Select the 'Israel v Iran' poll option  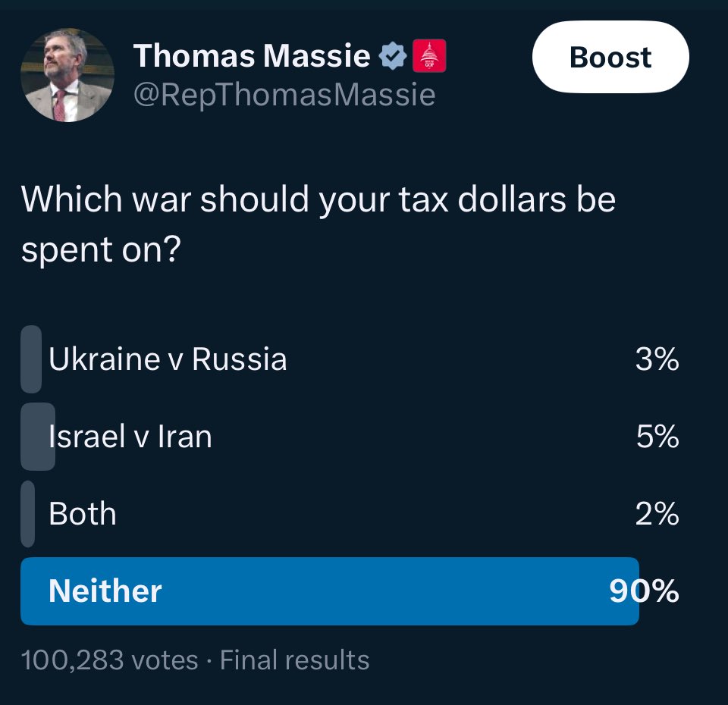130,437
